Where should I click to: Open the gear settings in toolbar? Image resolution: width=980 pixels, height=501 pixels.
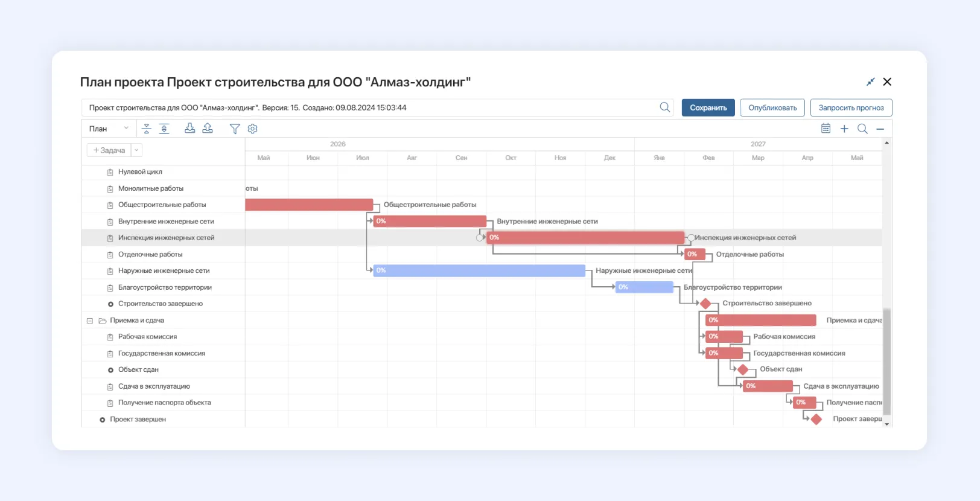[253, 129]
